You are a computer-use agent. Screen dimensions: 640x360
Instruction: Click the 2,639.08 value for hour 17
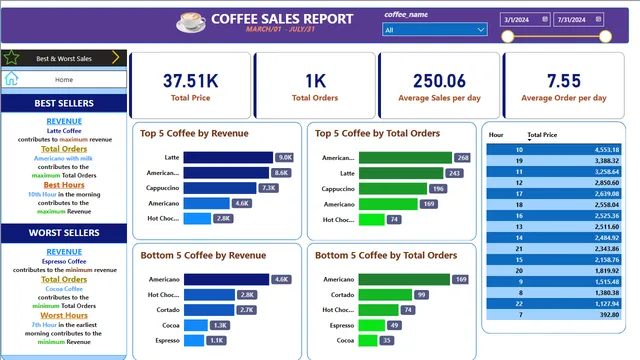[x=606, y=193]
